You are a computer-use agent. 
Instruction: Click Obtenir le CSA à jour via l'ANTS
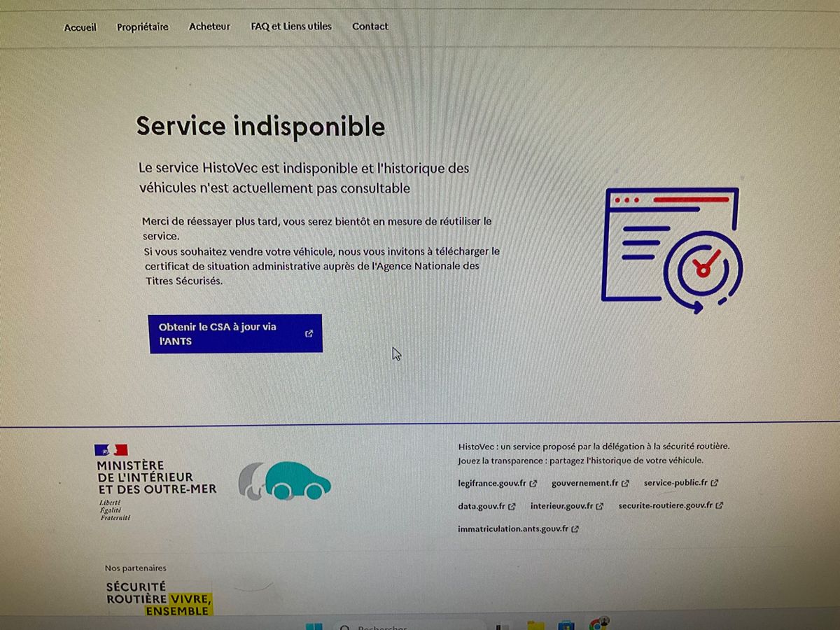(x=235, y=334)
